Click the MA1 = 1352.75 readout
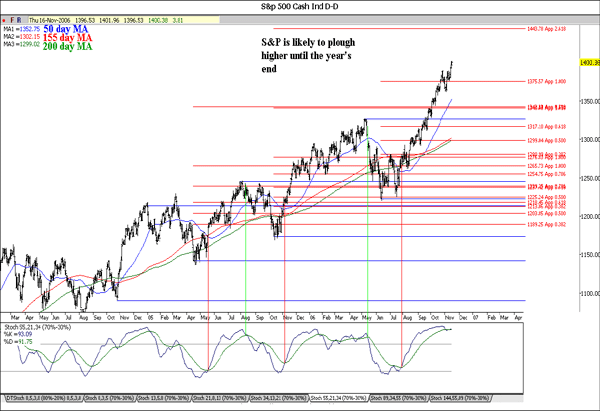Viewport: 600px width, 411px height. pos(21,29)
